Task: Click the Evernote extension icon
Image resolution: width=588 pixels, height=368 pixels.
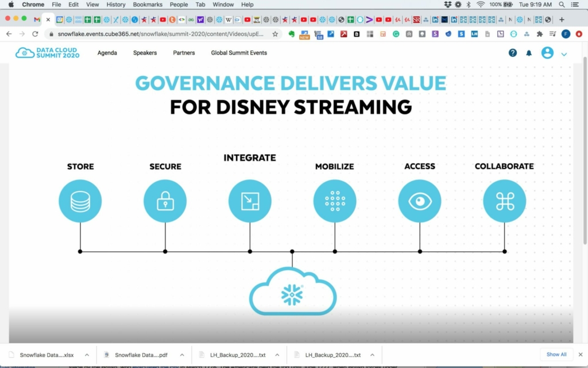Action: [291, 34]
